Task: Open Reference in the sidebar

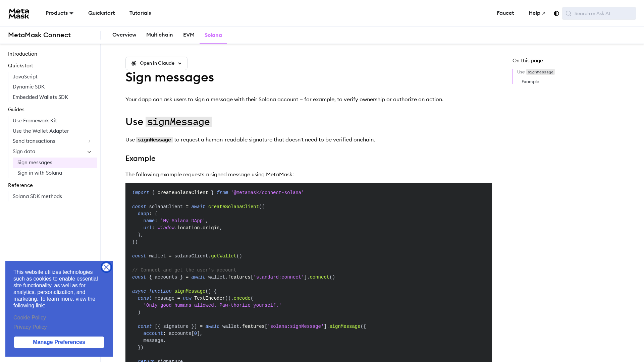Action: (20, 185)
